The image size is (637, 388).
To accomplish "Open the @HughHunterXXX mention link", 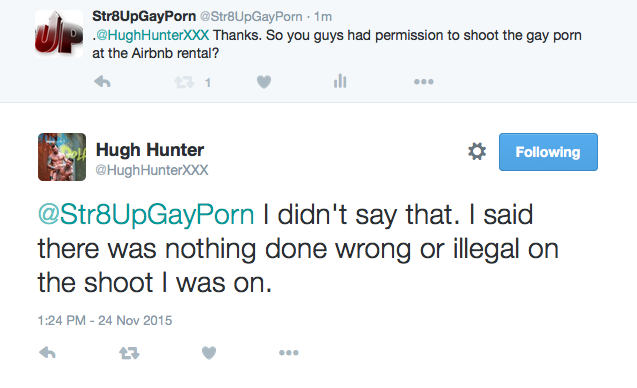I will click(x=152, y=35).
